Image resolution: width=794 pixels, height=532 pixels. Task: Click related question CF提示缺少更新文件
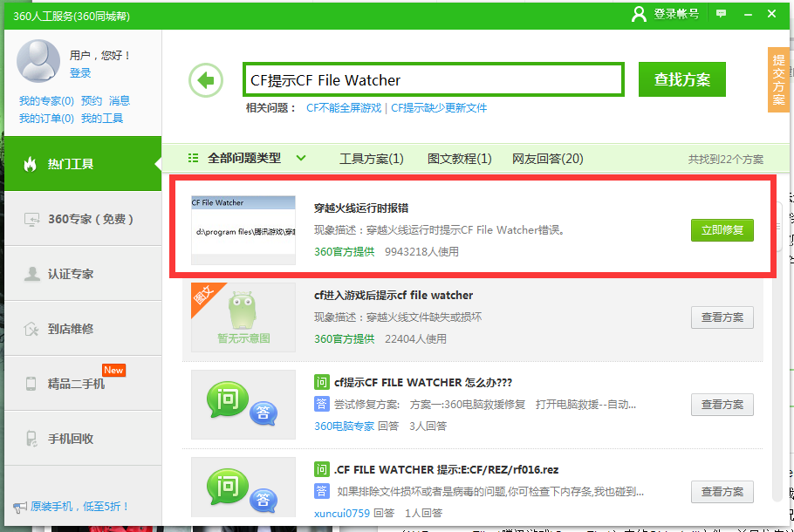pos(439,108)
